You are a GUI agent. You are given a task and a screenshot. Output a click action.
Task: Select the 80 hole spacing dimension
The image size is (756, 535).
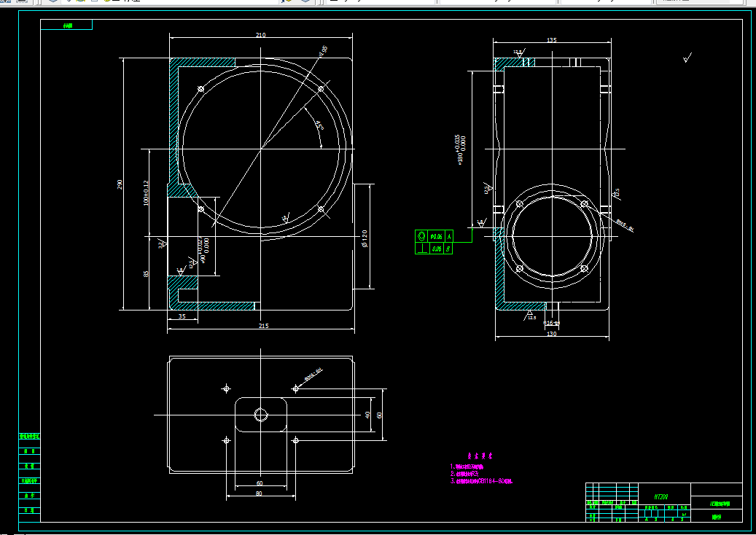point(259,493)
